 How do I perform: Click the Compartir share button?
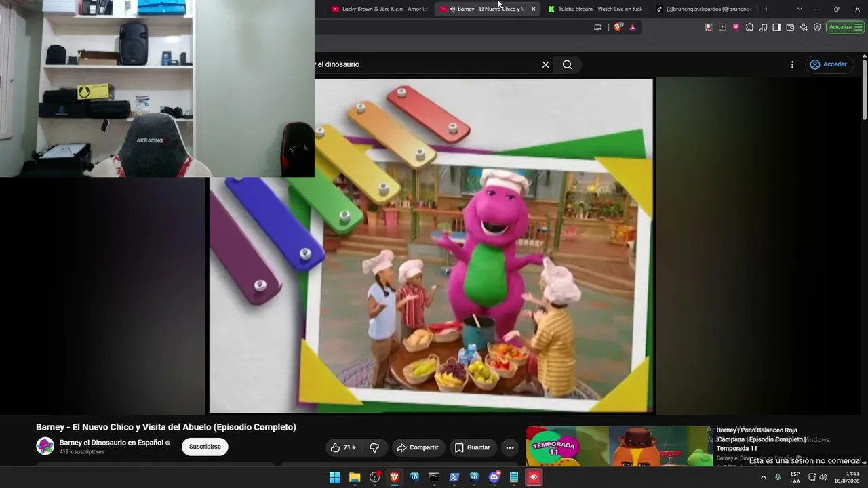tap(418, 447)
